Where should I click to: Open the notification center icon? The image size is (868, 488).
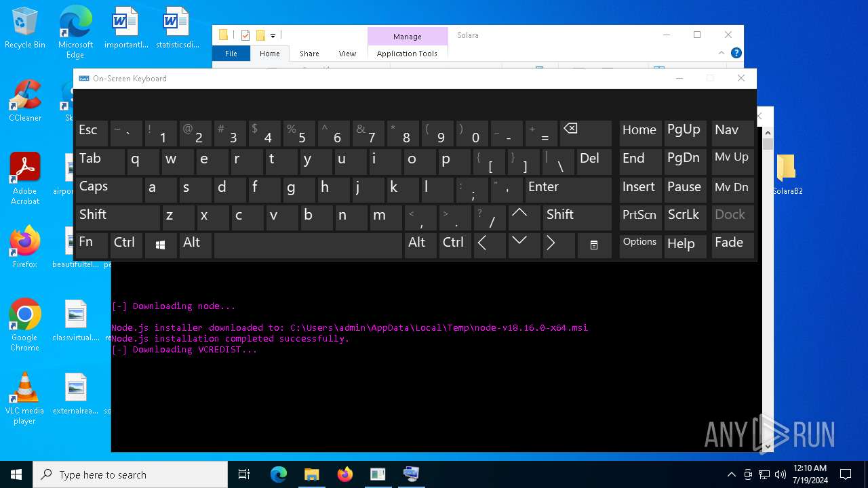pos(846,474)
